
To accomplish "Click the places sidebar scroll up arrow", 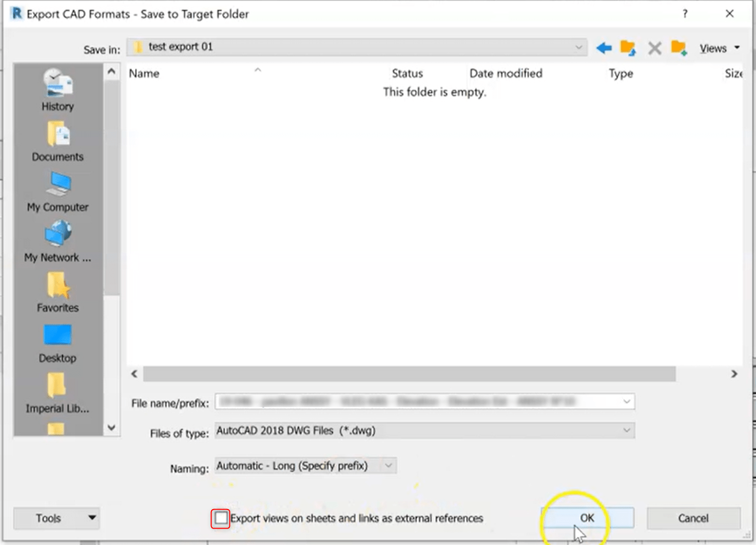I will (111, 71).
